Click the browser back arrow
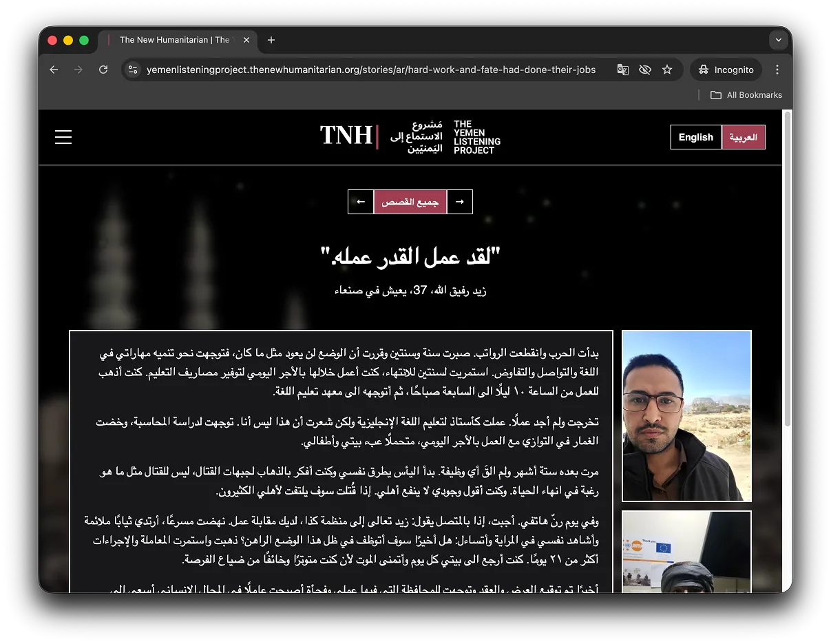 click(x=54, y=70)
